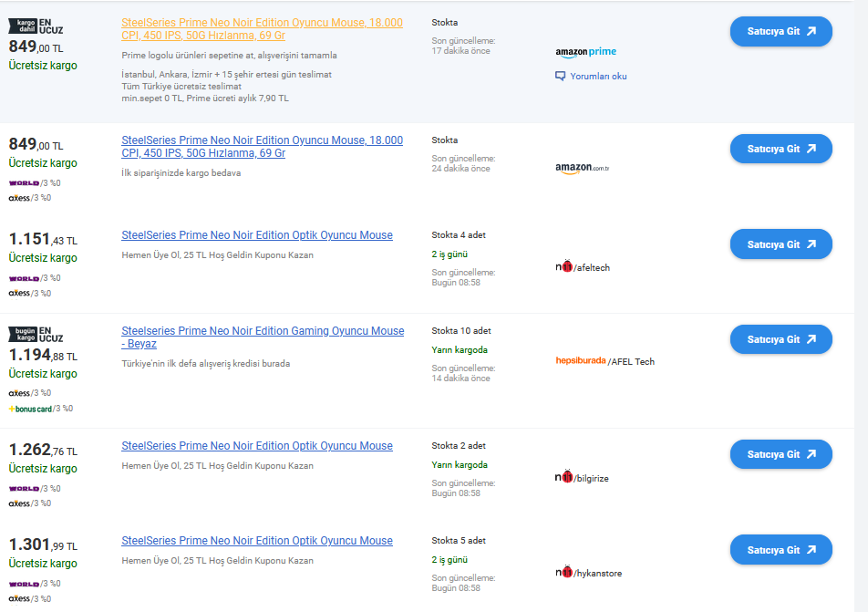Click the n11 logo beside bilgirize

coord(563,477)
